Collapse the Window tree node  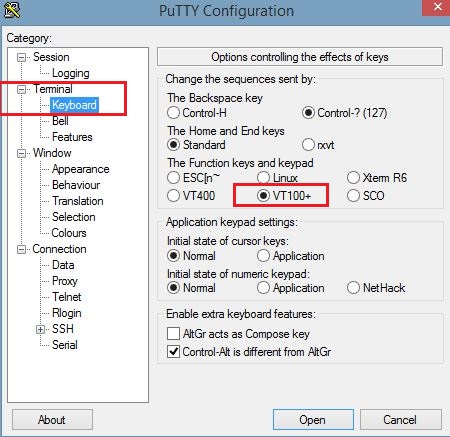21,153
